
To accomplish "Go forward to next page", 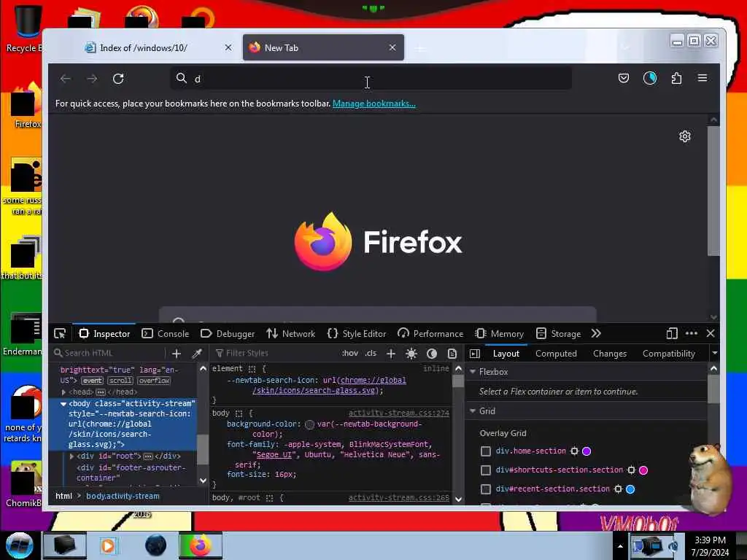I will (92, 79).
